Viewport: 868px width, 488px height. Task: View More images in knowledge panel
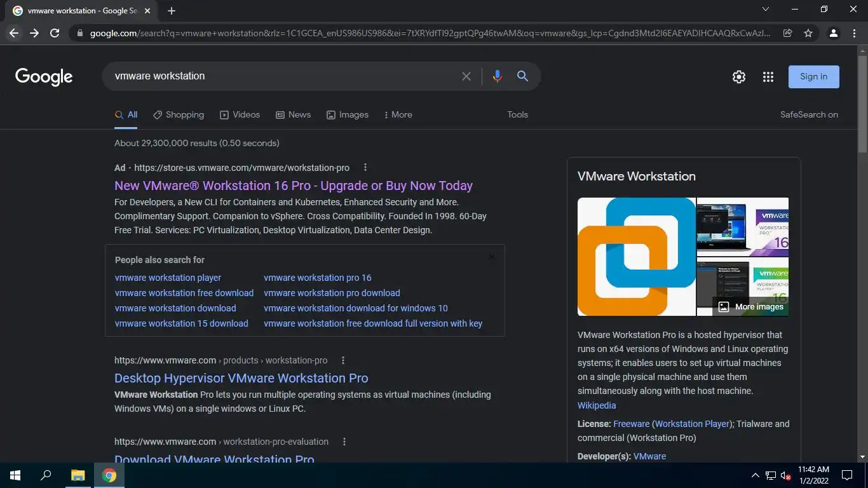(x=750, y=306)
